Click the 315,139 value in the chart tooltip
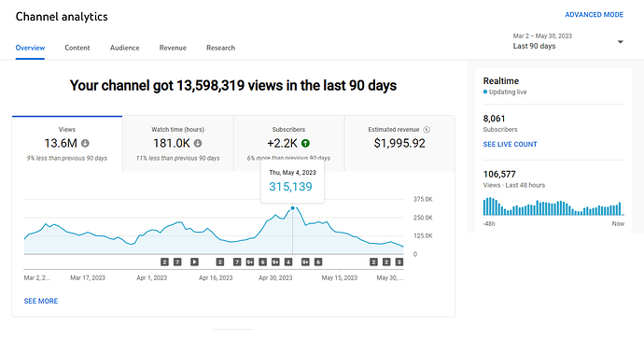Viewport: 644px width, 340px height. point(290,187)
